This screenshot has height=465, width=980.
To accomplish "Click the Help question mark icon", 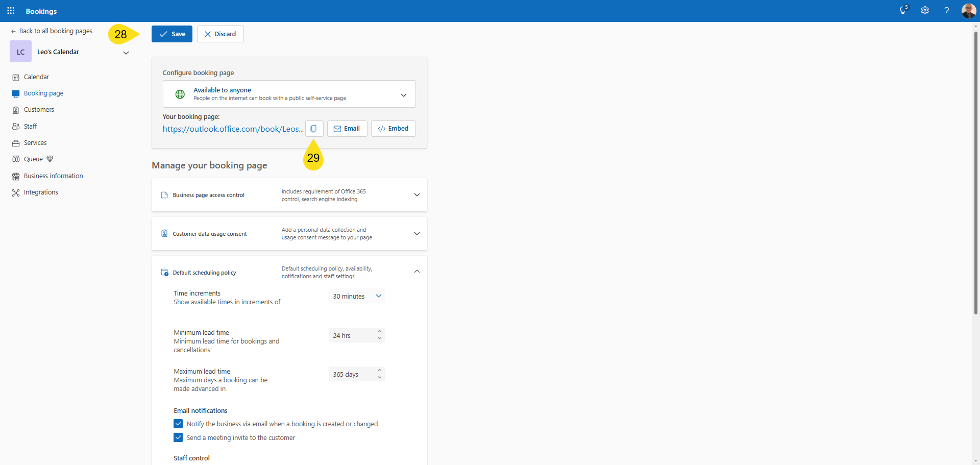I will pyautogui.click(x=946, y=11).
